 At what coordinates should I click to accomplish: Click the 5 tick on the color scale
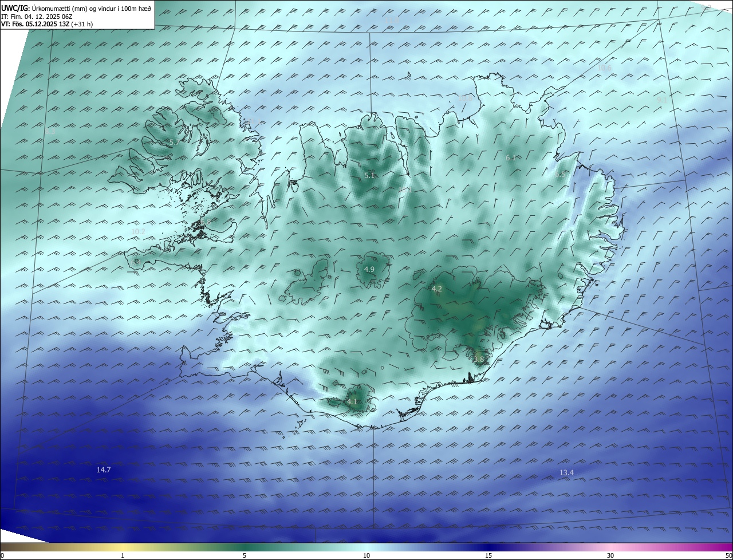pyautogui.click(x=245, y=555)
